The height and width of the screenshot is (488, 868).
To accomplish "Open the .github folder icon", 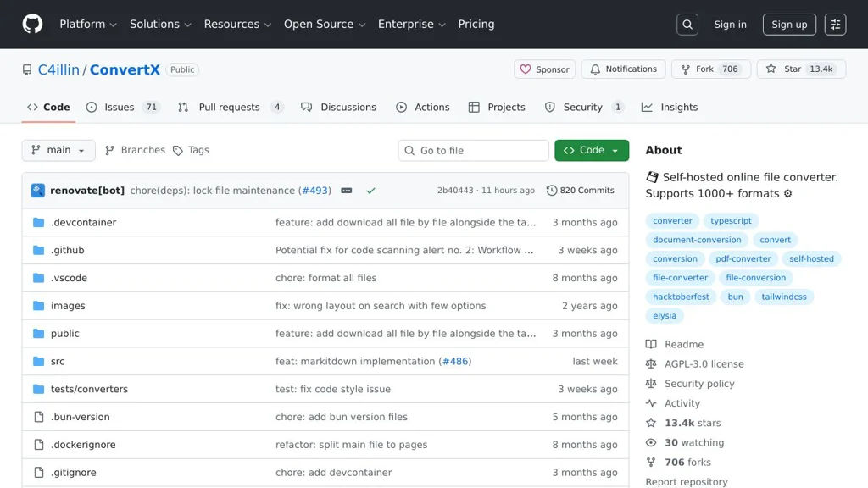I will pyautogui.click(x=37, y=249).
